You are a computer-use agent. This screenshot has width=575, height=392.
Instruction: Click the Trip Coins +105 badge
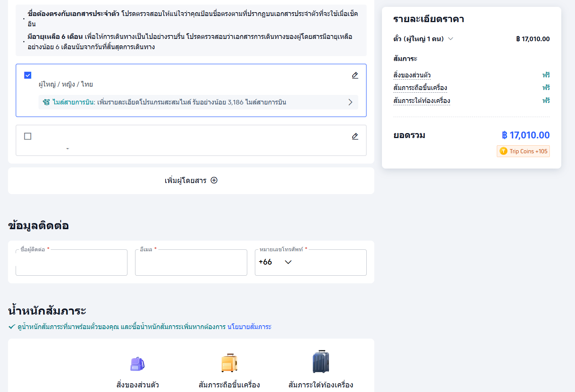click(523, 151)
